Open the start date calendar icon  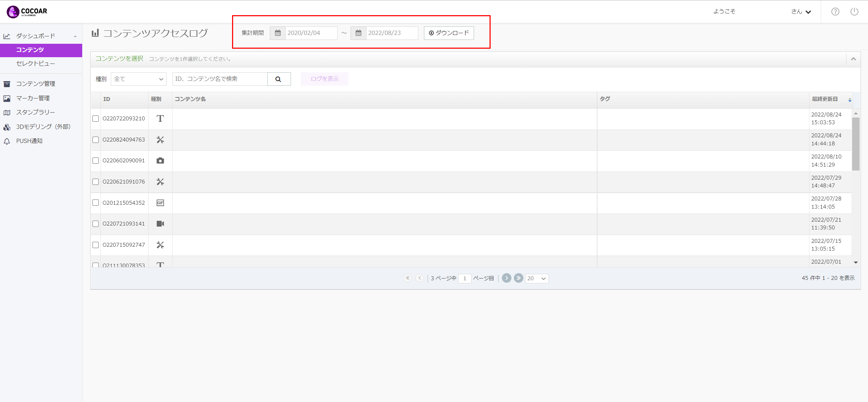(x=278, y=33)
